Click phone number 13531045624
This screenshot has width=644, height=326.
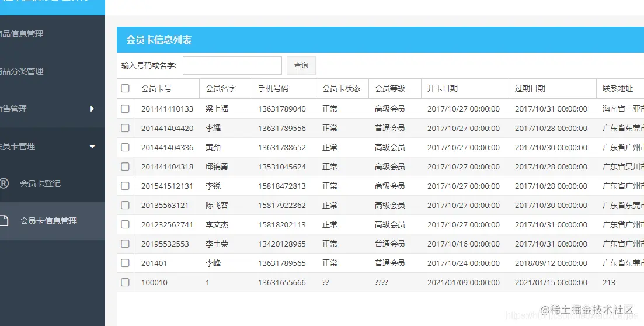point(282,167)
